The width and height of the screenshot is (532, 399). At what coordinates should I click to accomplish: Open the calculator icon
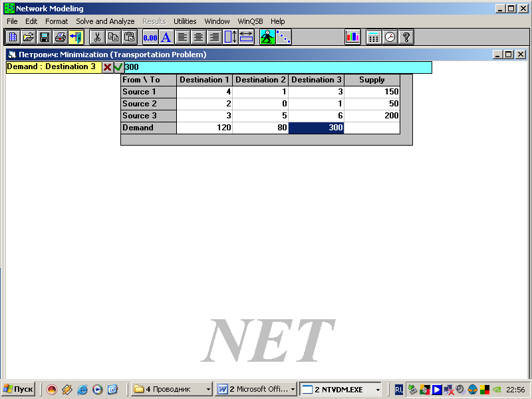(x=374, y=37)
